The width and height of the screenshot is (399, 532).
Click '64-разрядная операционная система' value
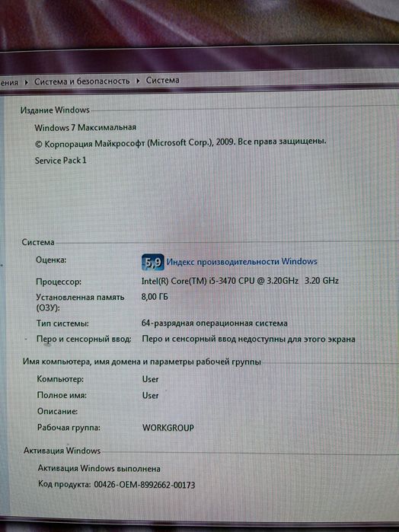215,323
